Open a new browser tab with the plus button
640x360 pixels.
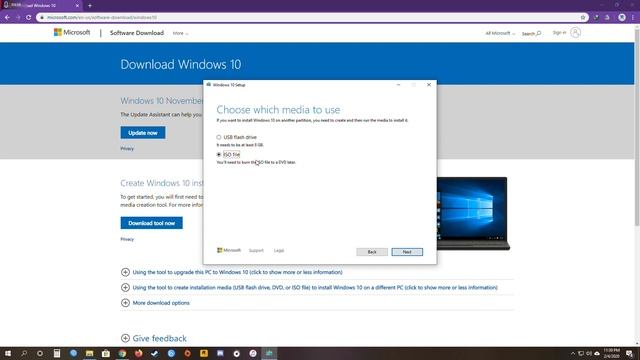click(x=90, y=6)
